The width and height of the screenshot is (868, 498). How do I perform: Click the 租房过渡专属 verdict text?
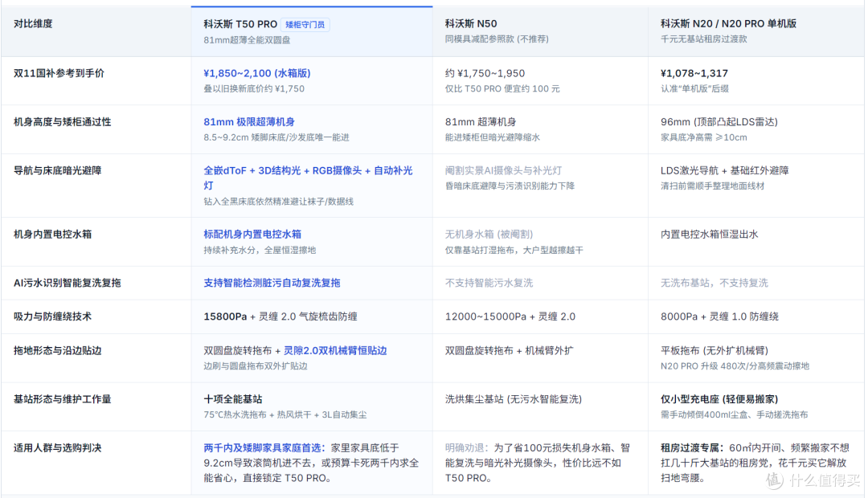point(690,447)
